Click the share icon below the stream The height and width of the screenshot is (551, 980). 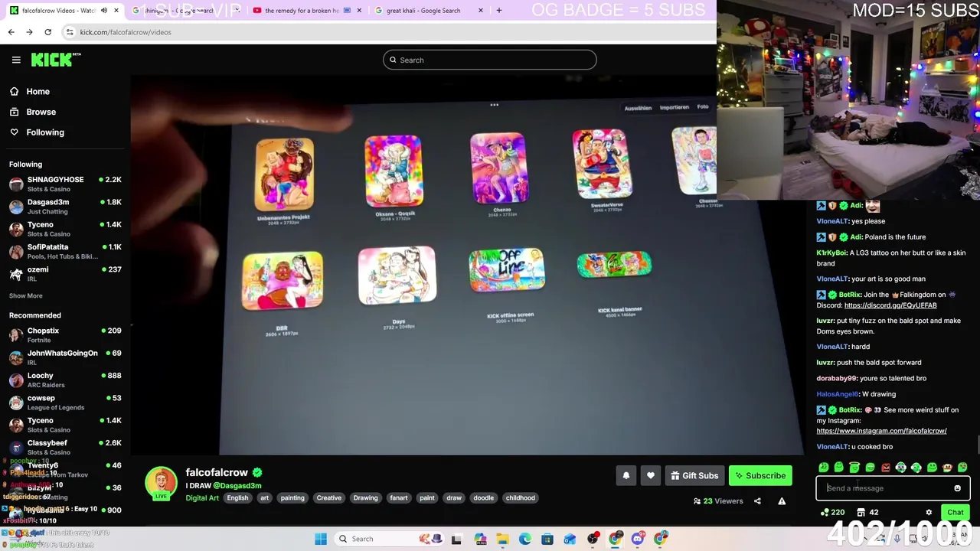pyautogui.click(x=757, y=501)
